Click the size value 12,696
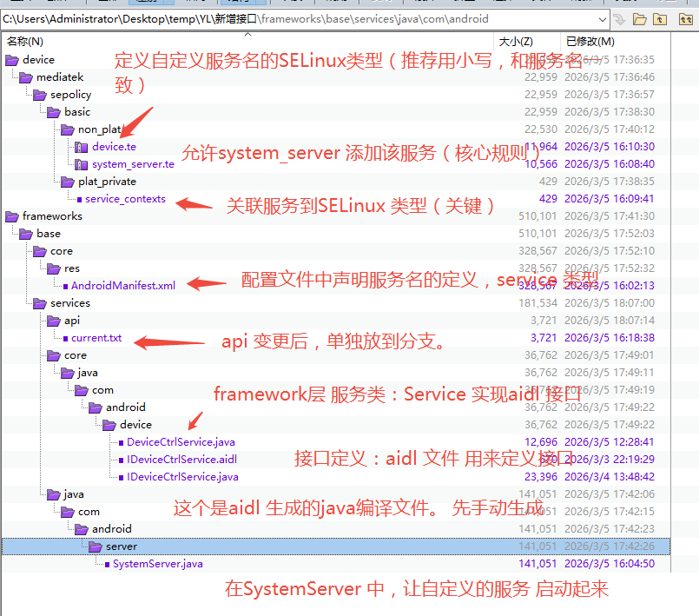 click(541, 442)
